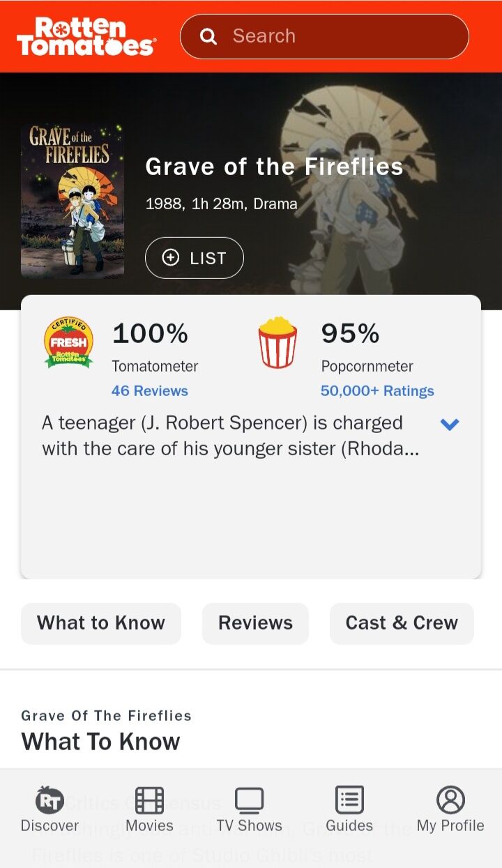Click into the Search field
Screen dimensions: 502x868
click(x=324, y=36)
